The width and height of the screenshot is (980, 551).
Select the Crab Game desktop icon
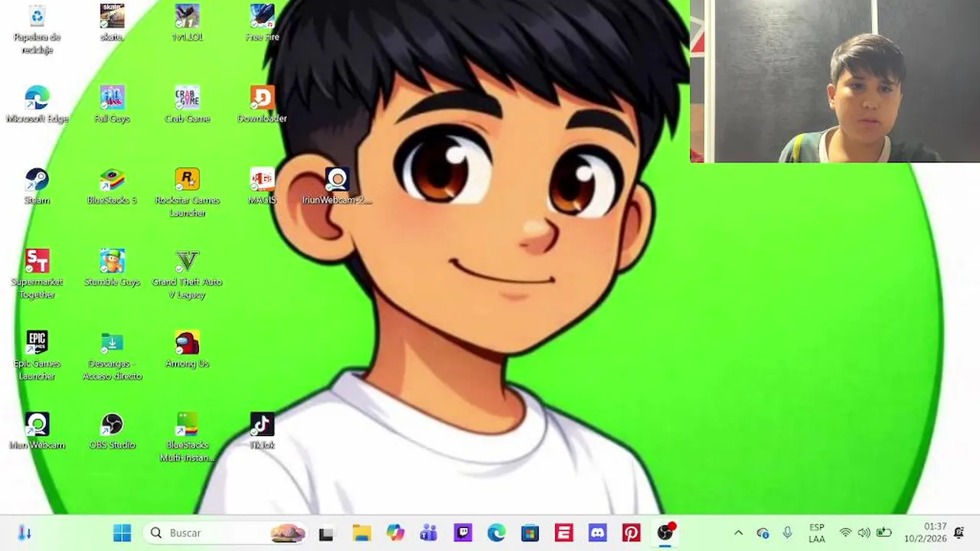(x=187, y=104)
